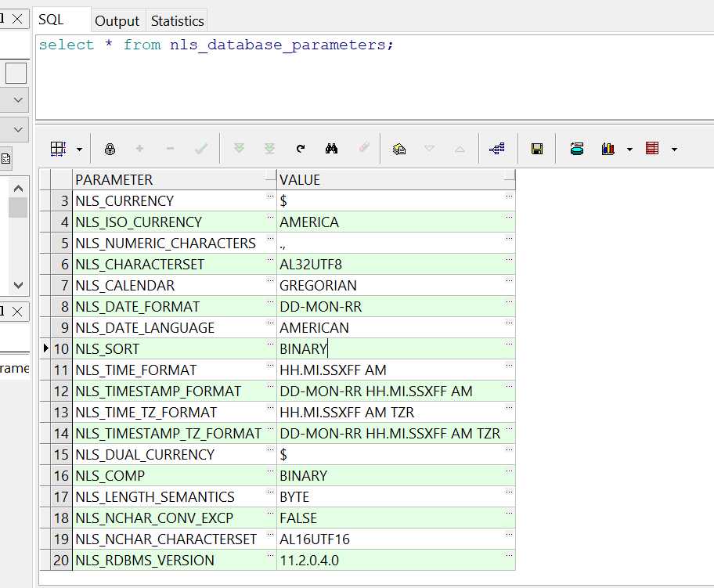The image size is (714, 588).
Task: Click the insert record plus icon
Action: (140, 149)
